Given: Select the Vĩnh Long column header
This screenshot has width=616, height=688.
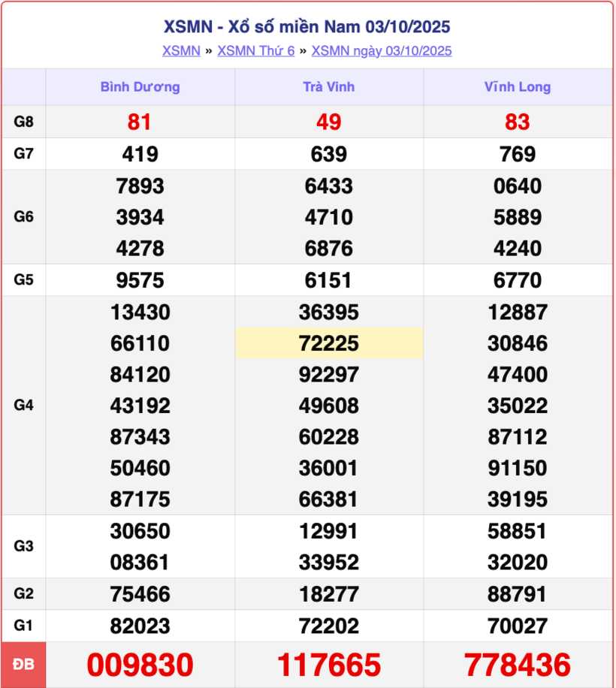Looking at the screenshot, I should click(518, 87).
